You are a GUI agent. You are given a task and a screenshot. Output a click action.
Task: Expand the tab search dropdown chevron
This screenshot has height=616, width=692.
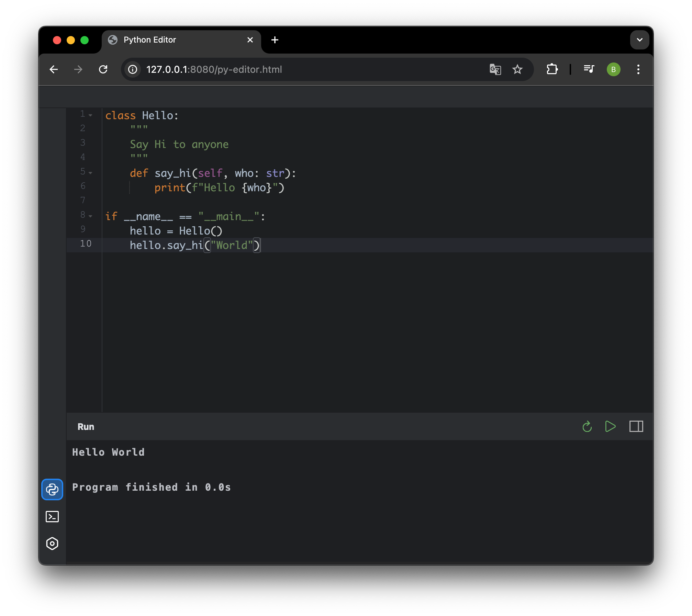click(x=640, y=40)
